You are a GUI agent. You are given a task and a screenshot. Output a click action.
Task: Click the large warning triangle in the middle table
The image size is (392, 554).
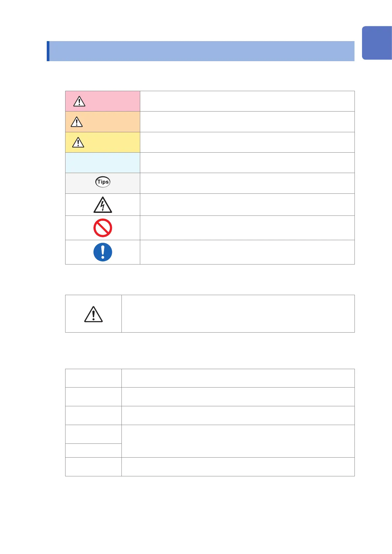93,314
